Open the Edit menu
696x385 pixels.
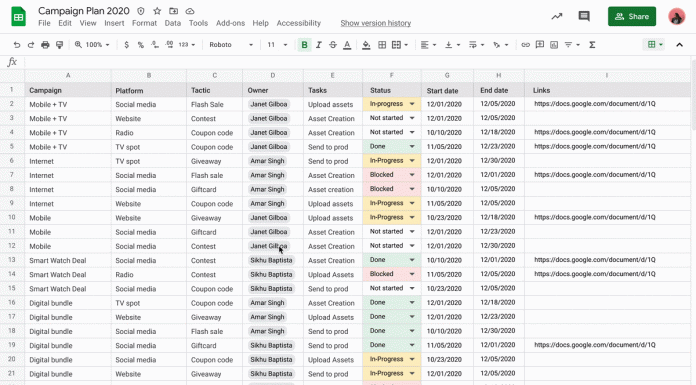(x=65, y=23)
